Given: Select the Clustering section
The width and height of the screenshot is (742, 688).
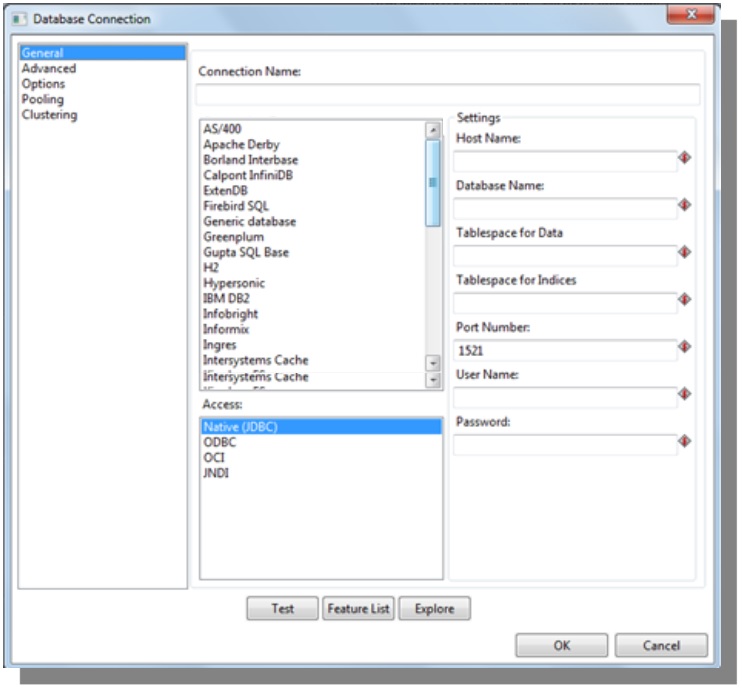Looking at the screenshot, I should (49, 115).
